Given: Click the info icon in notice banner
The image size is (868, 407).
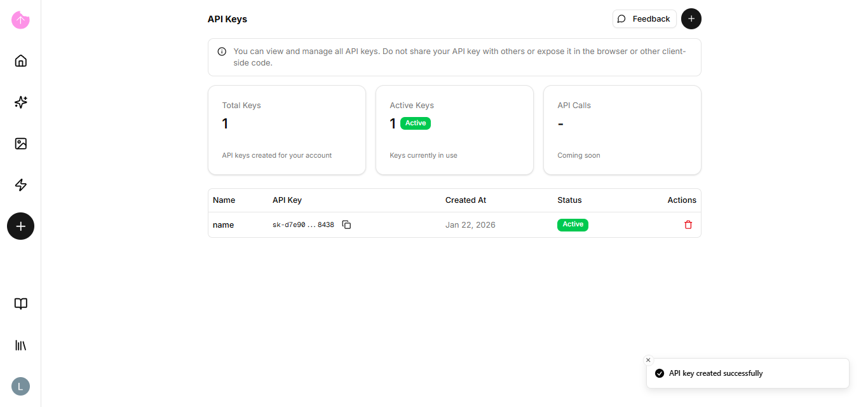Looking at the screenshot, I should (x=222, y=52).
